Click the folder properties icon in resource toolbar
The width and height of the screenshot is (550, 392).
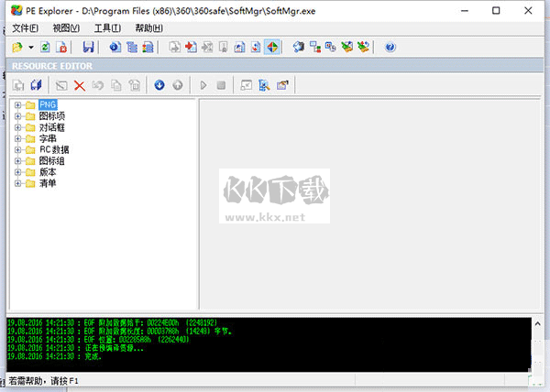pos(282,85)
